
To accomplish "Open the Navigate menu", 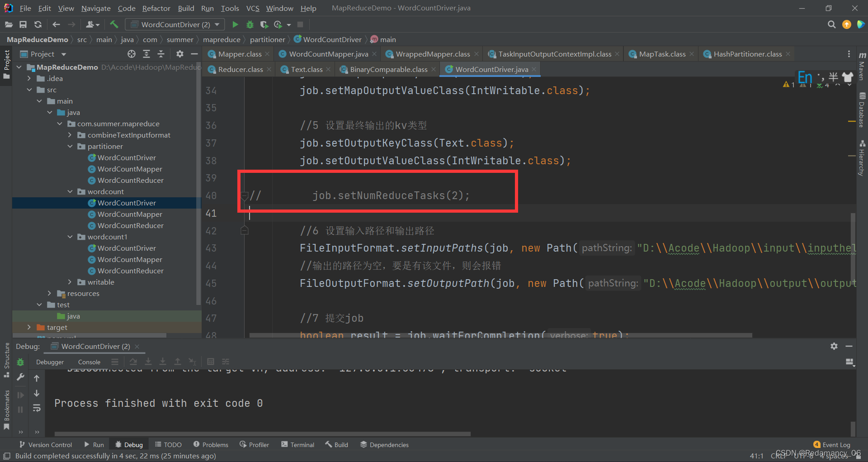I will 96,8.
